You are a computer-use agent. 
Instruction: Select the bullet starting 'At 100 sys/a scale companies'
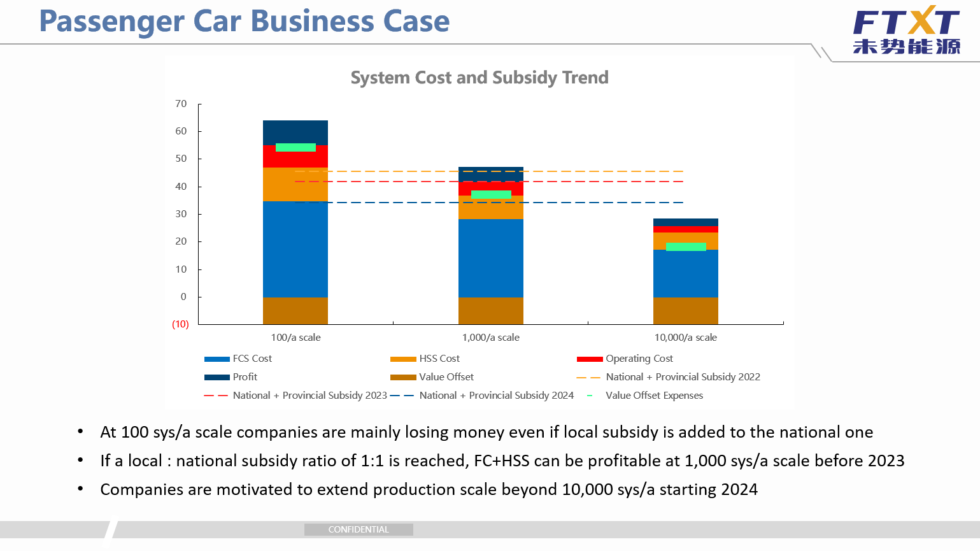tap(486, 432)
